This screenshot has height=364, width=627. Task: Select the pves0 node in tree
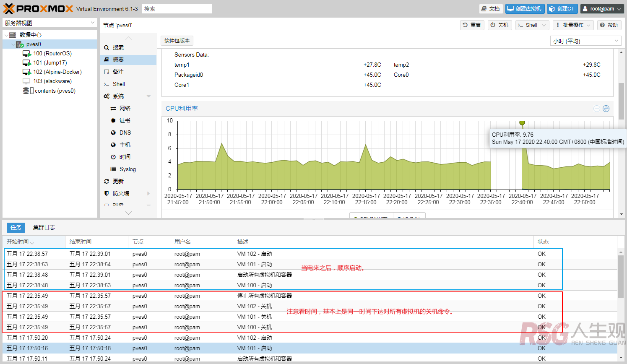click(34, 44)
